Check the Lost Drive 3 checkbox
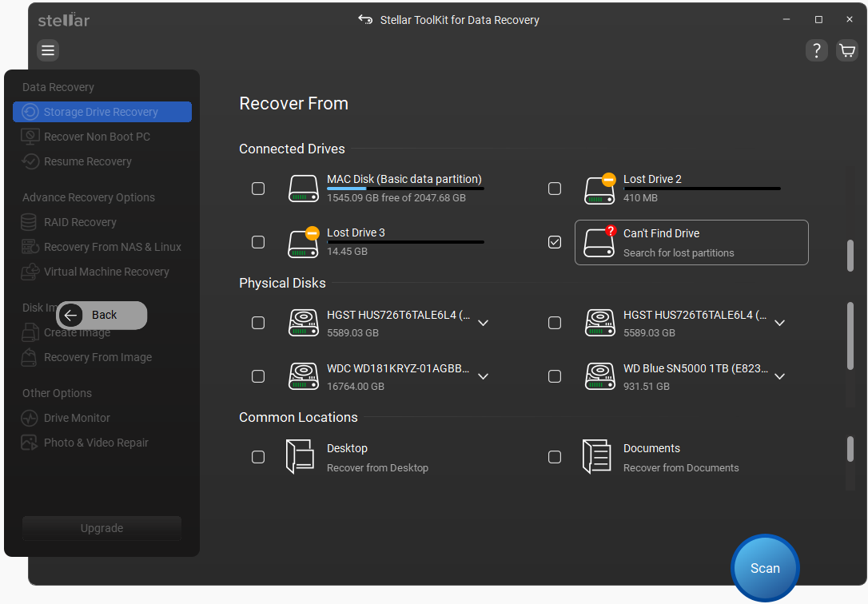Viewport: 868px width, 604px height. click(258, 242)
